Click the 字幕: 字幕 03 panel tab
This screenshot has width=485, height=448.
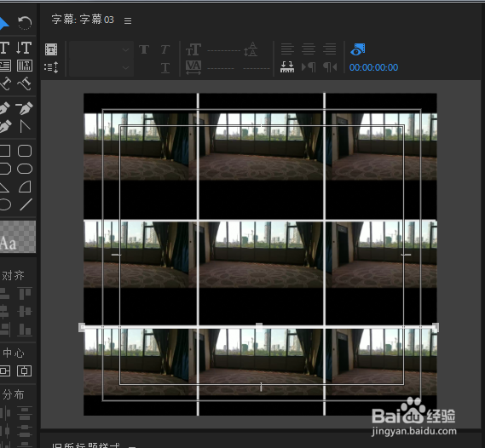coord(83,20)
